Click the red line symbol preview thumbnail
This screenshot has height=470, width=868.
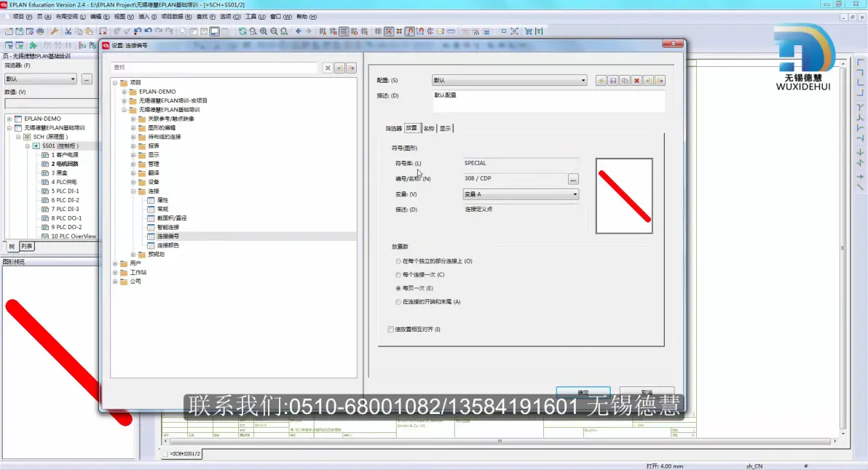tap(624, 196)
